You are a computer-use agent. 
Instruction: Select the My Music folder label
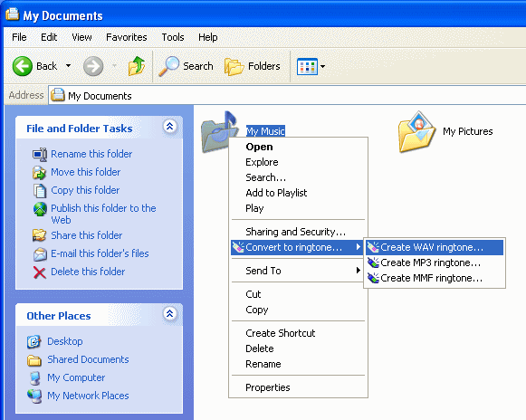(265, 131)
